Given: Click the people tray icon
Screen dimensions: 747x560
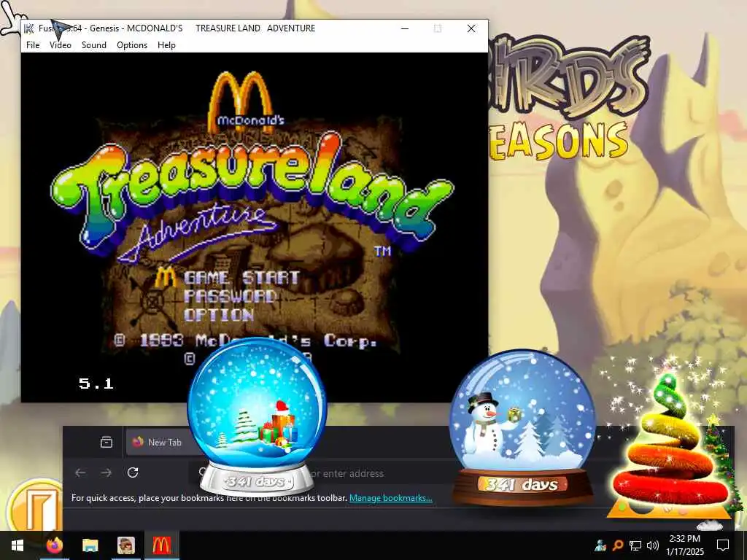Looking at the screenshot, I should (x=601, y=545).
